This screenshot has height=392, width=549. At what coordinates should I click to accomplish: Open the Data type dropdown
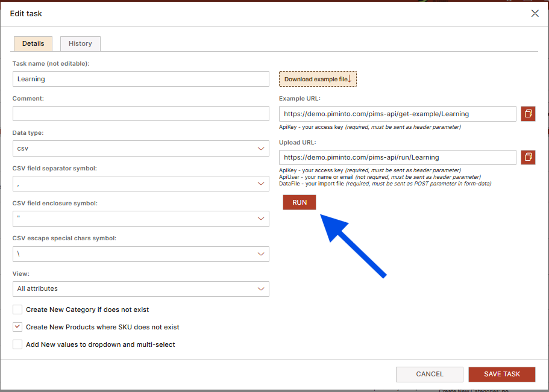pos(140,149)
